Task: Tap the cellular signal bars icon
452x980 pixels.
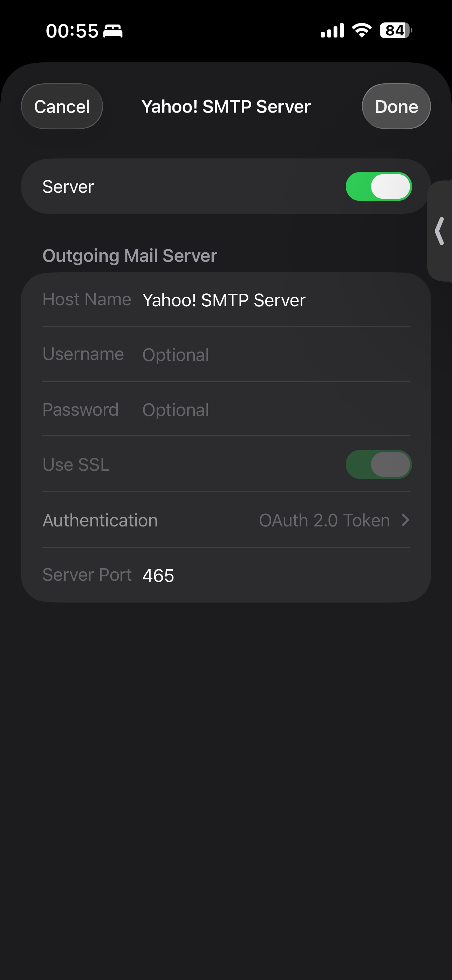Action: 332,30
